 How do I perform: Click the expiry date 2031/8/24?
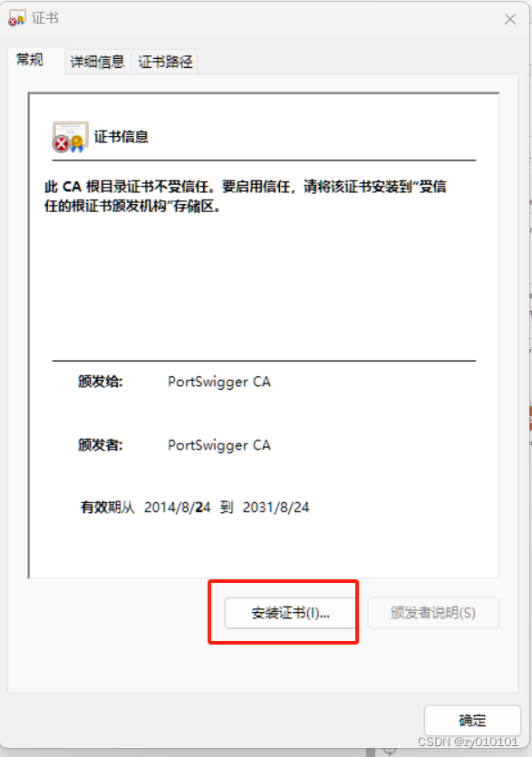(276, 508)
